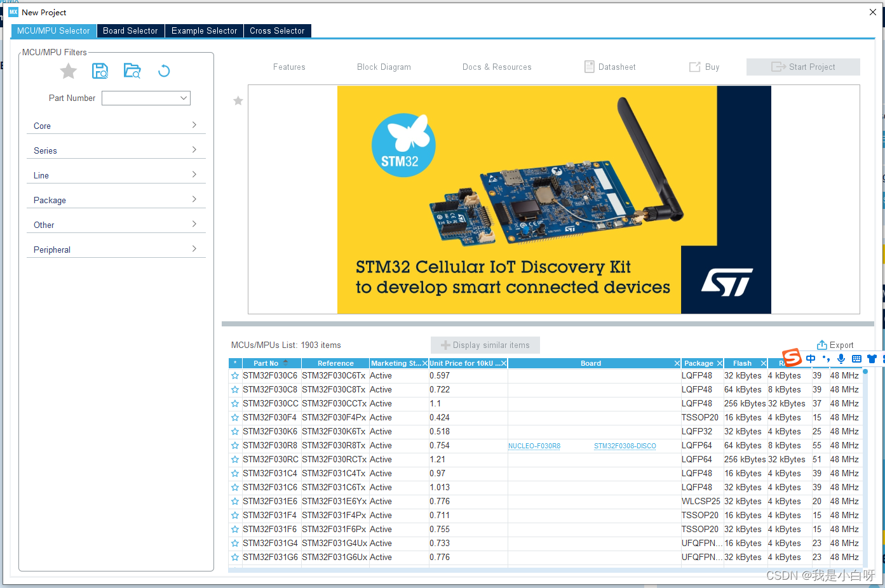Remove the Board column via its X

point(677,363)
